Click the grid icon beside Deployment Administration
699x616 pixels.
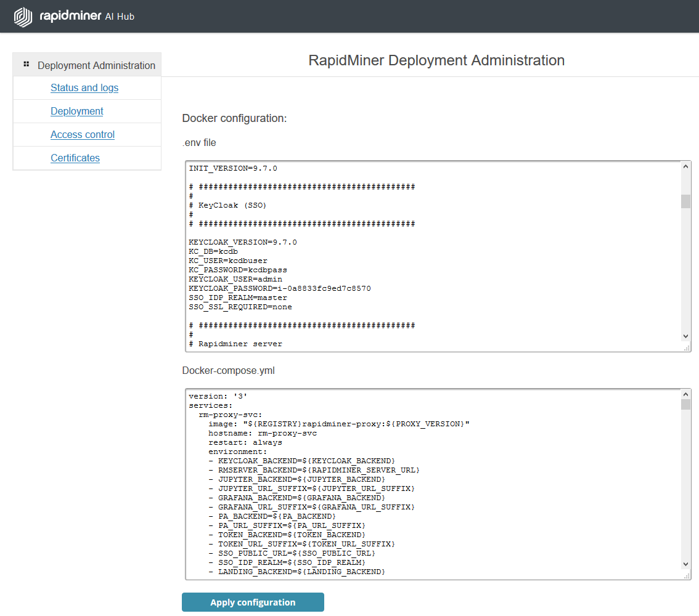tap(26, 63)
